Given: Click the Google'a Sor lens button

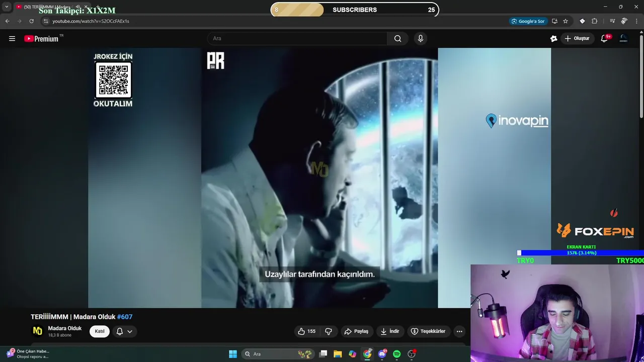Looking at the screenshot, I should (528, 21).
